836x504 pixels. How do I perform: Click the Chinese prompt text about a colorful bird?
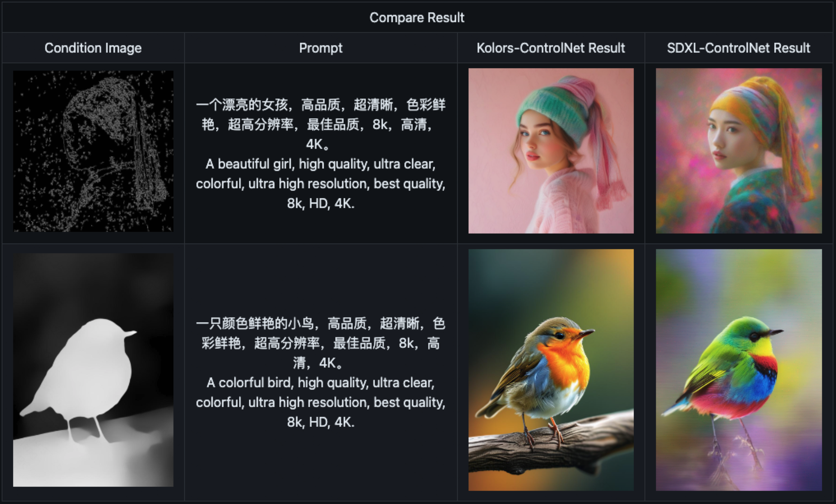tap(321, 343)
